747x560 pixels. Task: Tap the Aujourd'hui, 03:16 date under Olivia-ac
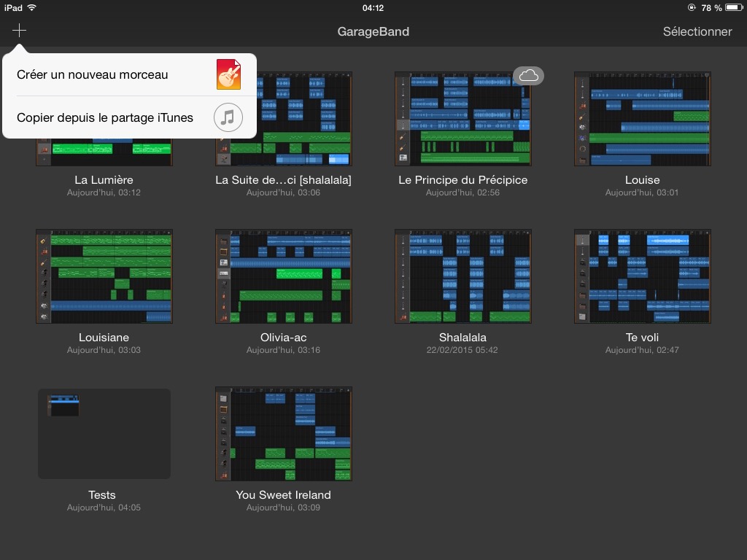point(284,350)
